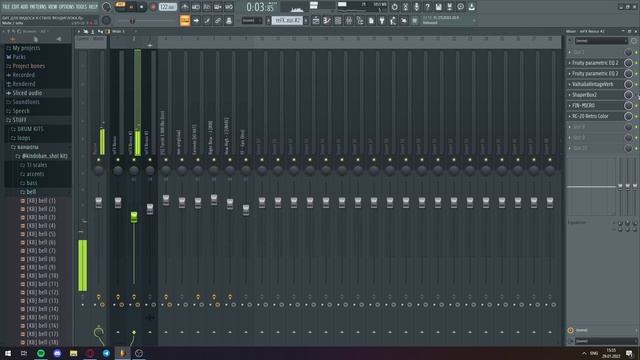
Task: Toggle RC-20 Retro Color enable LED
Action: click(x=636, y=116)
